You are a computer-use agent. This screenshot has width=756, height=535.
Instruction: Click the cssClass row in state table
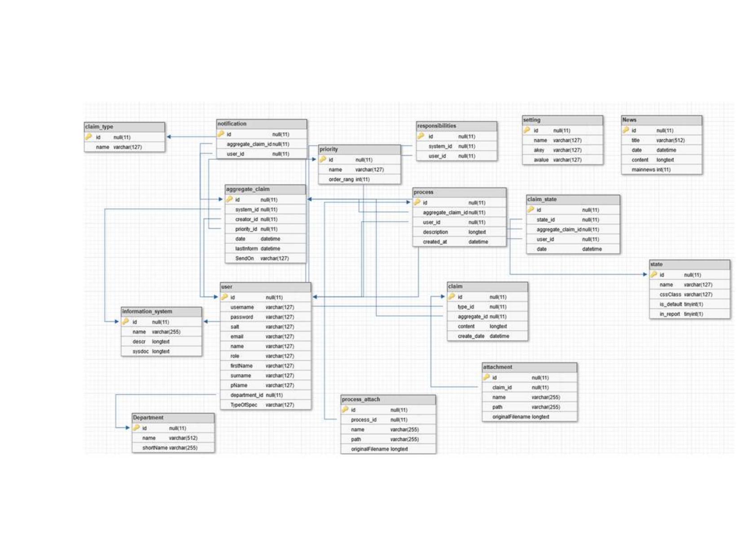(690, 295)
